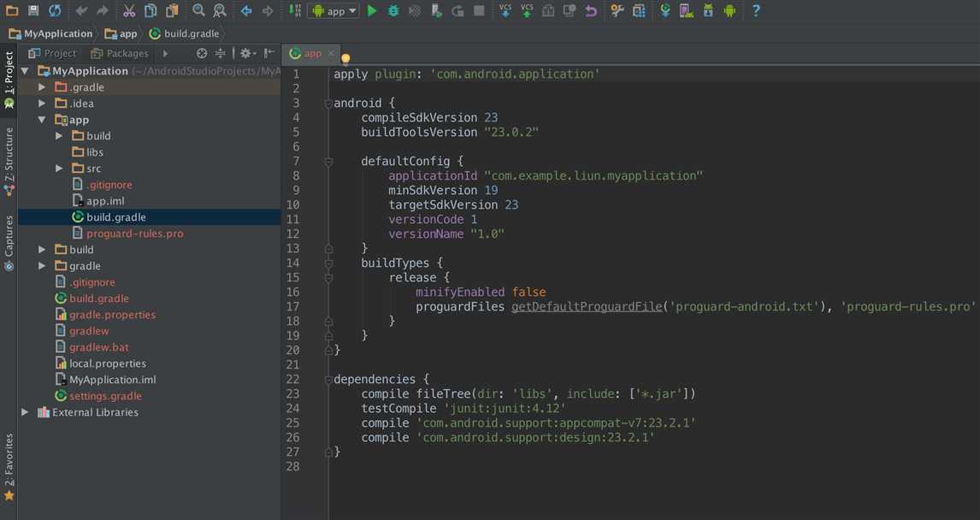Viewport: 980px width, 520px height.
Task: Click the Undo arrow icon
Action: point(81,10)
